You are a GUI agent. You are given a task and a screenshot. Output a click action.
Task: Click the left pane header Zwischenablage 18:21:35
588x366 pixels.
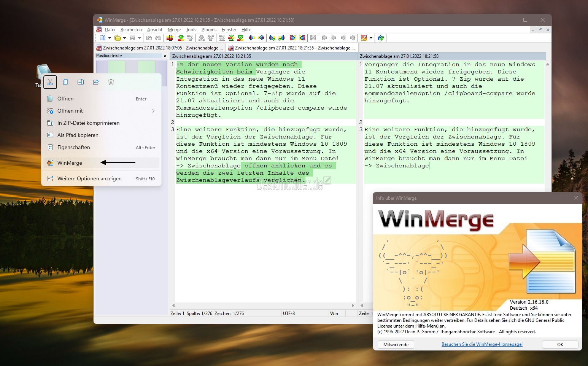pyautogui.click(x=263, y=56)
